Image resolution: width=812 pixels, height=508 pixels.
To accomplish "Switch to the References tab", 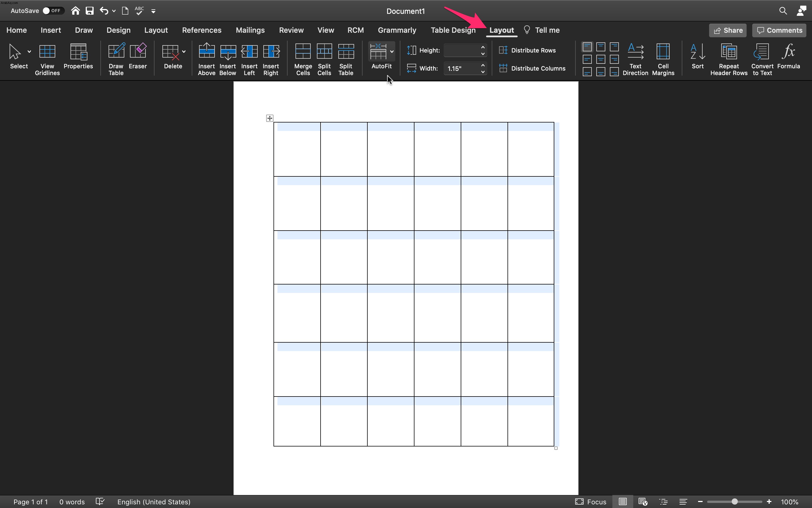I will [202, 30].
